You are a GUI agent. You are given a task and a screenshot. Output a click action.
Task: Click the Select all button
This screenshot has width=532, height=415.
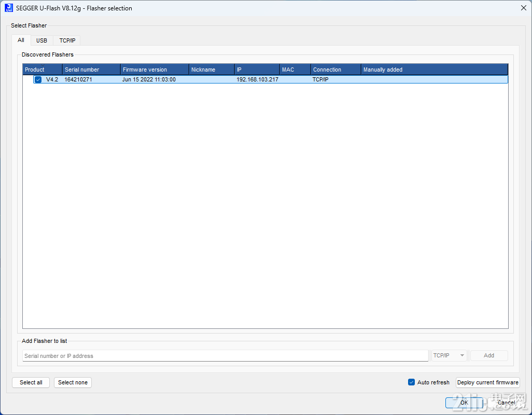coord(31,382)
